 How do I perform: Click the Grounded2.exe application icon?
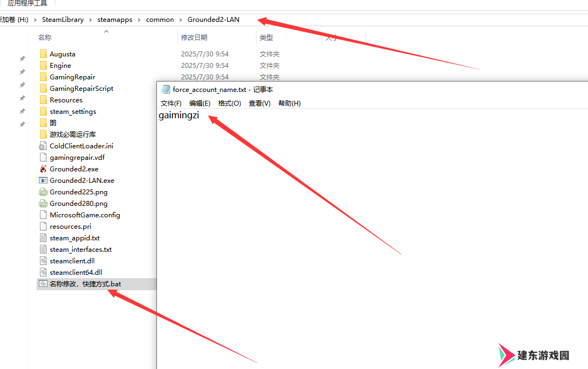pos(43,169)
